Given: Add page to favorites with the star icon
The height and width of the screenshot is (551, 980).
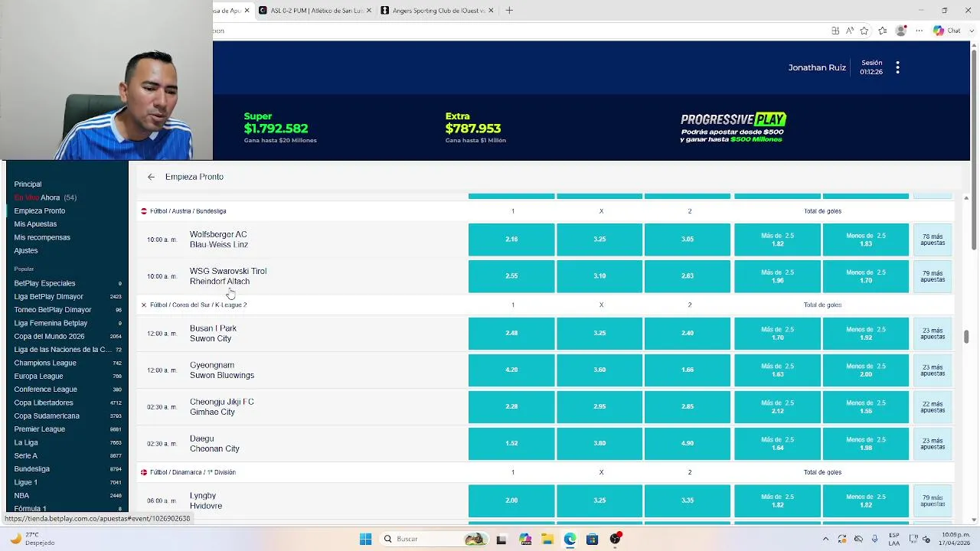Looking at the screenshot, I should tap(864, 31).
